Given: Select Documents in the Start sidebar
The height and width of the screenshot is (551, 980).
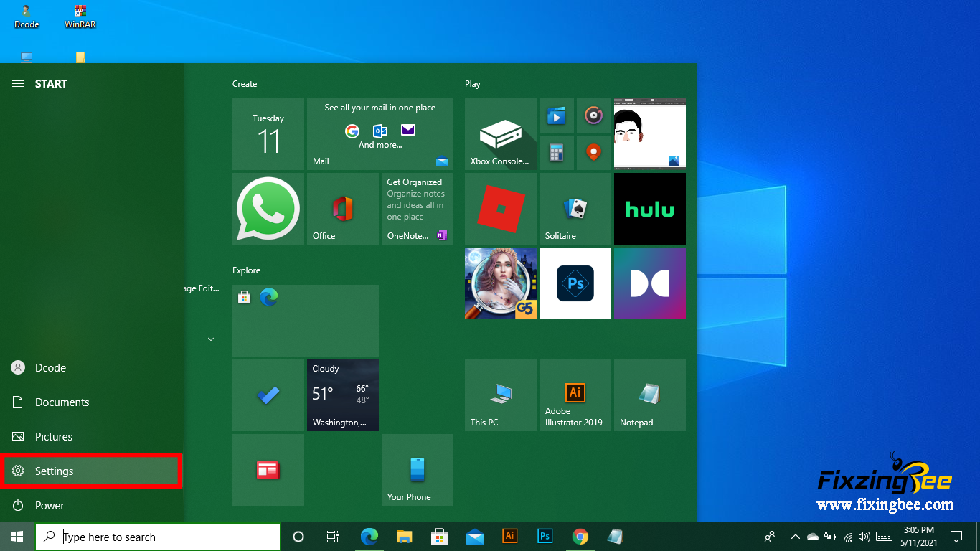Looking at the screenshot, I should [62, 402].
